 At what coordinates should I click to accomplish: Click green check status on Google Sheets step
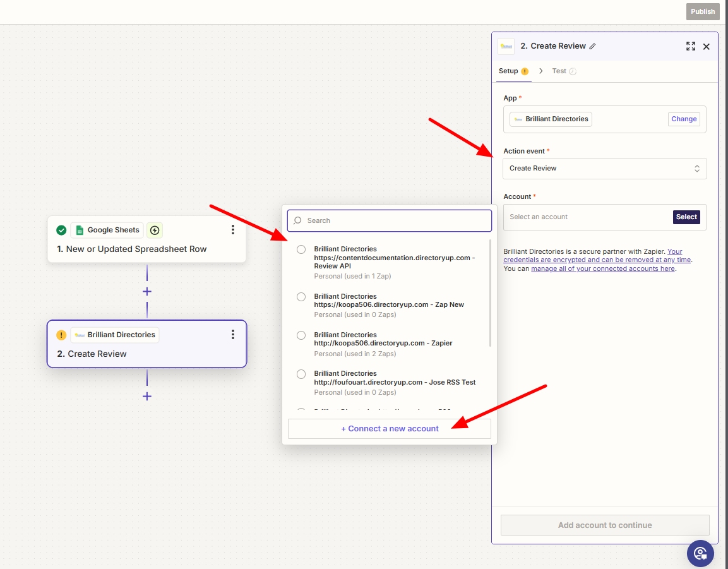tap(61, 230)
